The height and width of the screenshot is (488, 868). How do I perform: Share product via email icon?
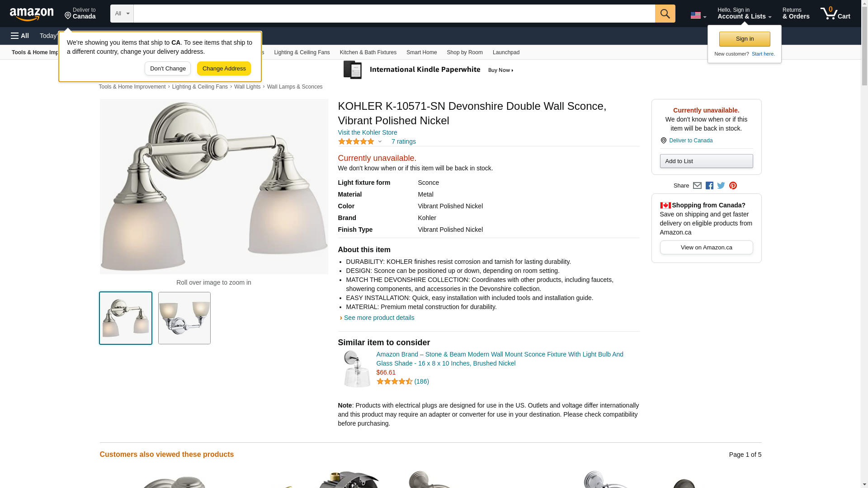point(697,186)
